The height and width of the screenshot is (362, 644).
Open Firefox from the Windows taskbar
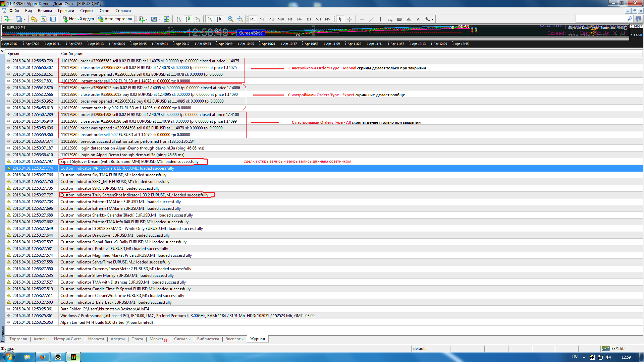[x=43, y=357]
